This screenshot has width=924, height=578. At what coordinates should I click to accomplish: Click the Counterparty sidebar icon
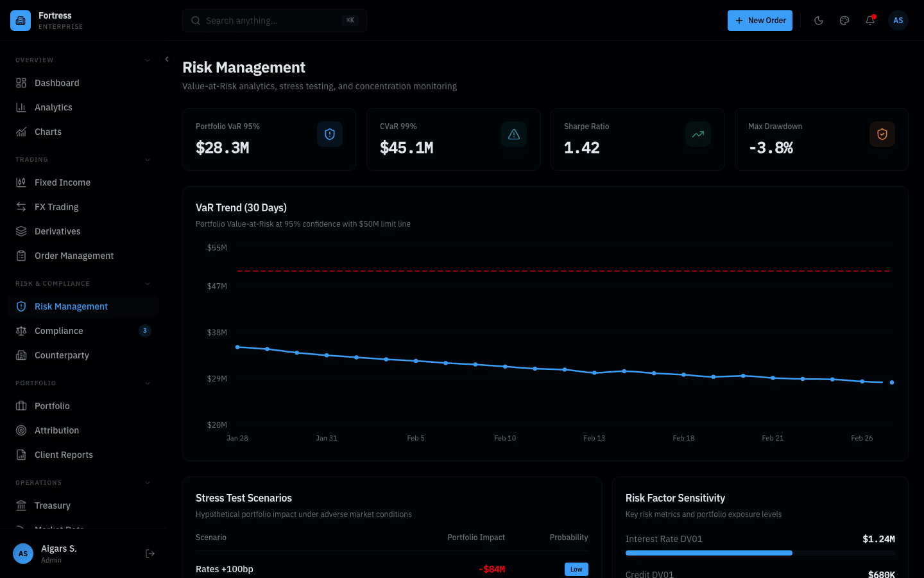click(22, 355)
